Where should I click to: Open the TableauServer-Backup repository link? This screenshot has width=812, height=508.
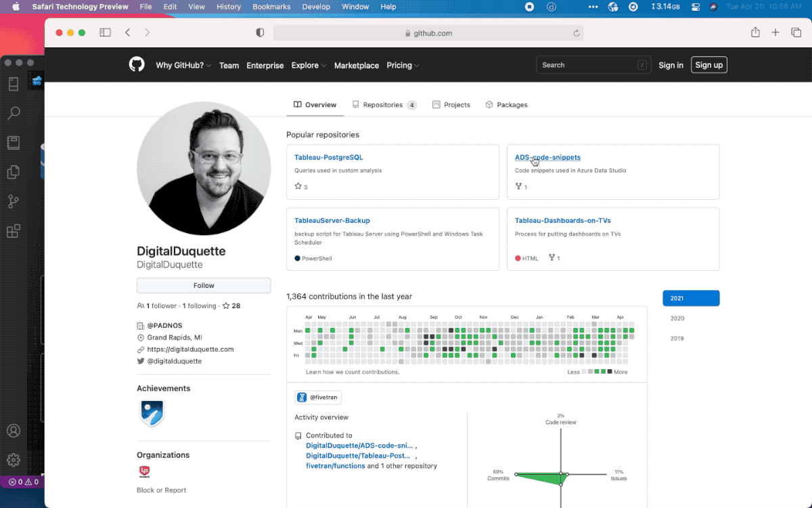[x=332, y=221]
